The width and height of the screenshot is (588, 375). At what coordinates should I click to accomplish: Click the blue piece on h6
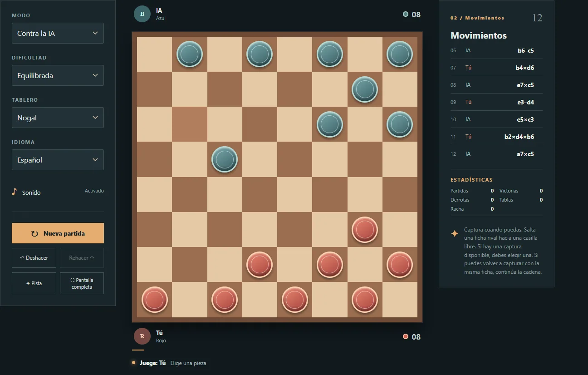[400, 124]
